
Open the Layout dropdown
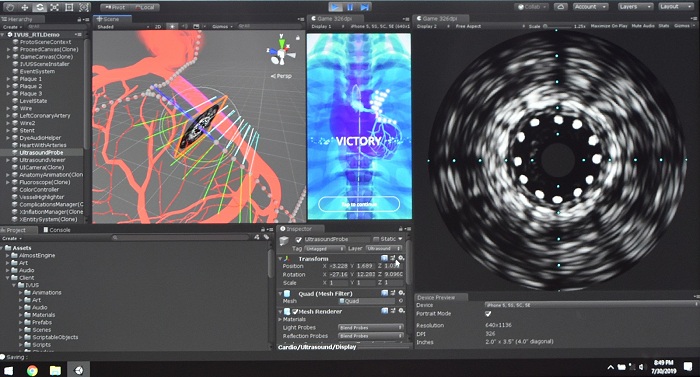[x=676, y=7]
